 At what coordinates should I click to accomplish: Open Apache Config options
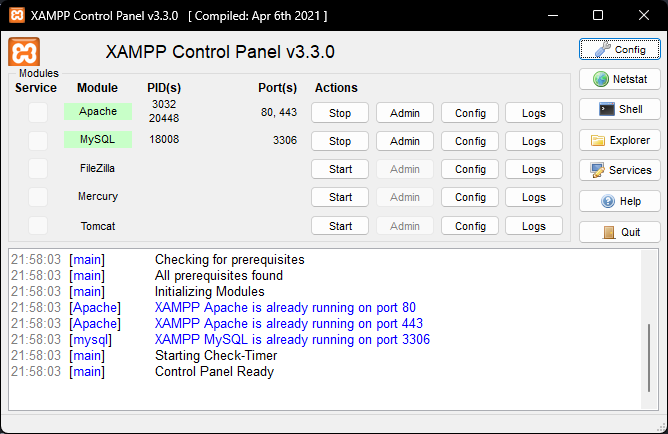[x=470, y=113]
